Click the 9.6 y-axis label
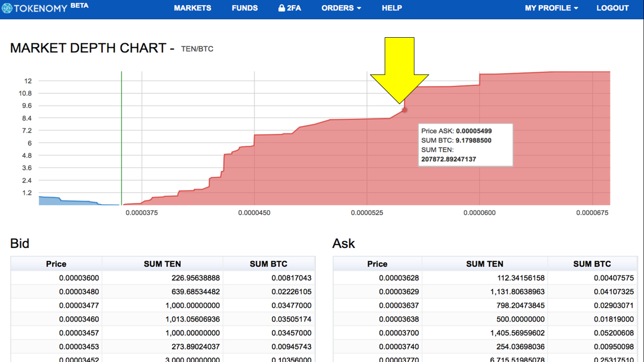The image size is (644, 362). (27, 106)
